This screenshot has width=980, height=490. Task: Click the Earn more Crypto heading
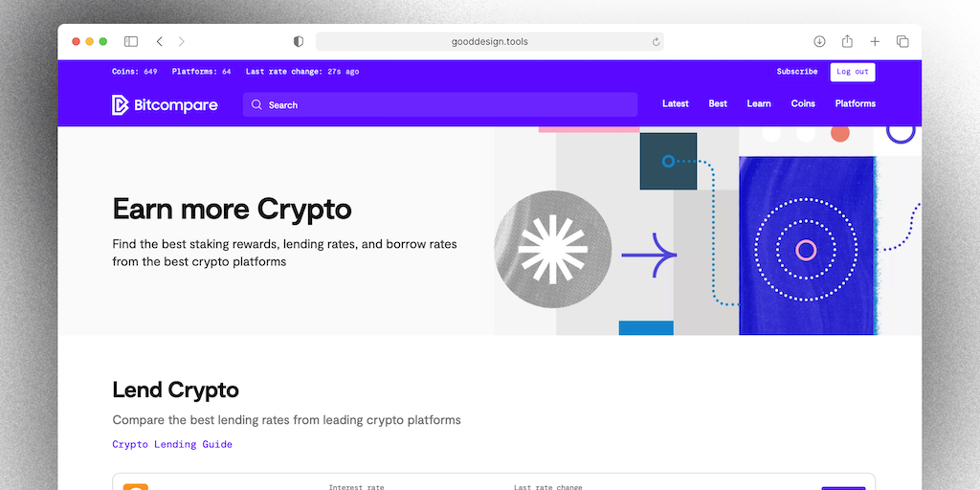[232, 210]
